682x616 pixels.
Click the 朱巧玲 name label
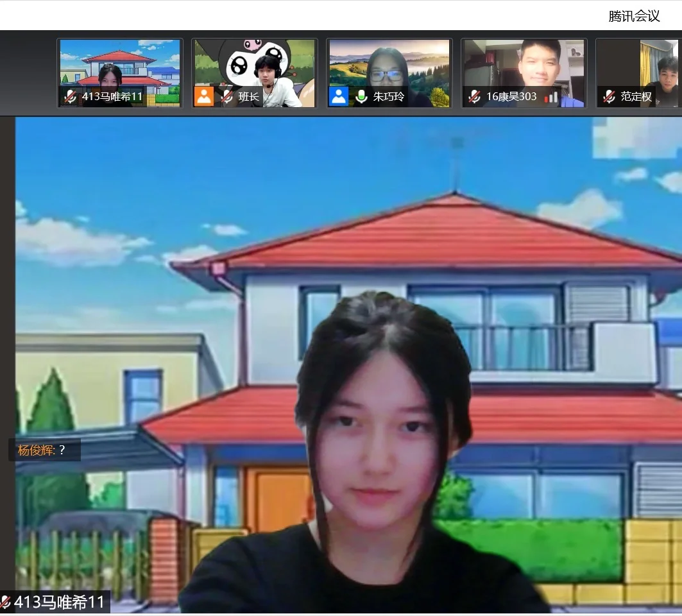click(389, 97)
